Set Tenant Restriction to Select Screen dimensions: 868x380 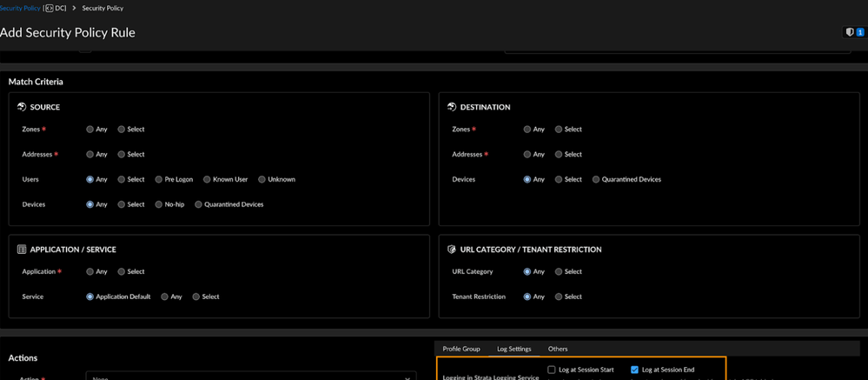pyautogui.click(x=559, y=297)
